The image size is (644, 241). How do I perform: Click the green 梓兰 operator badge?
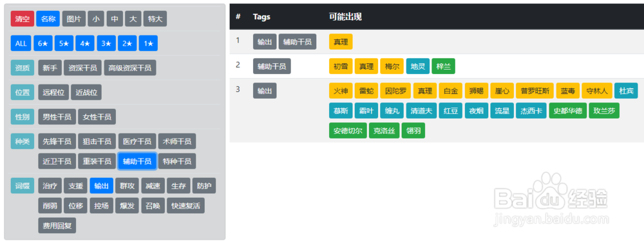[x=444, y=66]
